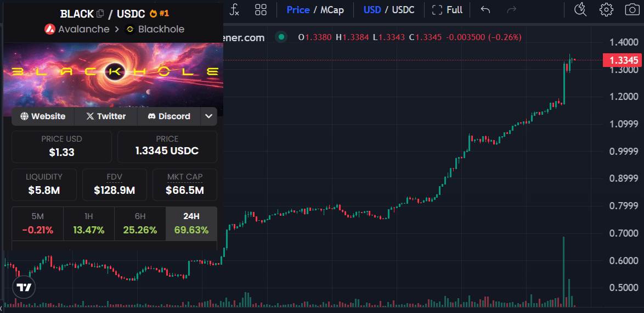Screen dimensions: 644x313
Task: Switch the chart to MCap mode
Action: pos(332,9)
